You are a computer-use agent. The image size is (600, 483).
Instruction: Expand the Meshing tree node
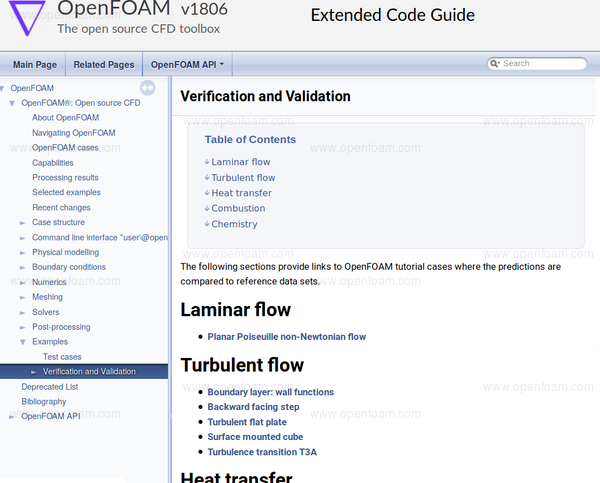[x=23, y=297]
